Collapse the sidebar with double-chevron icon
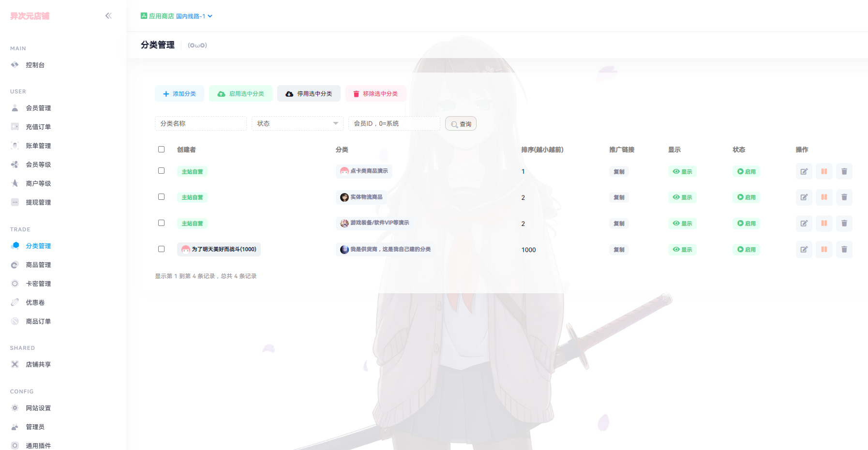Viewport: 868px width, 450px height. tap(108, 16)
